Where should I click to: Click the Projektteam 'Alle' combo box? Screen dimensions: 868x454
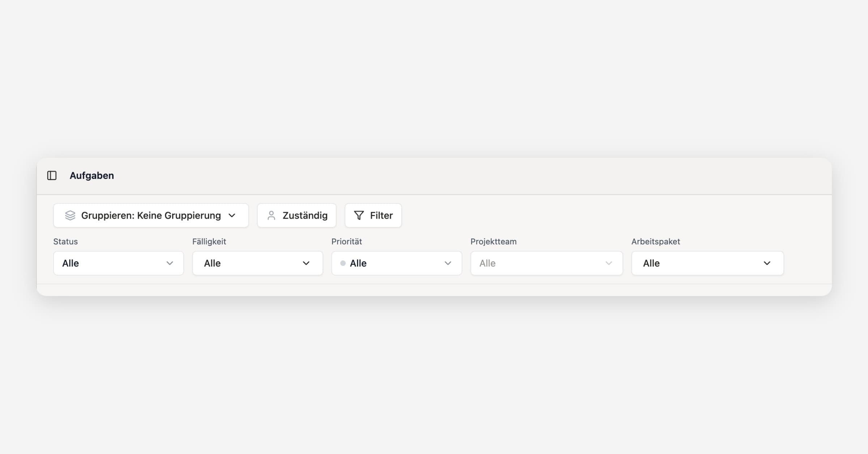pos(546,263)
